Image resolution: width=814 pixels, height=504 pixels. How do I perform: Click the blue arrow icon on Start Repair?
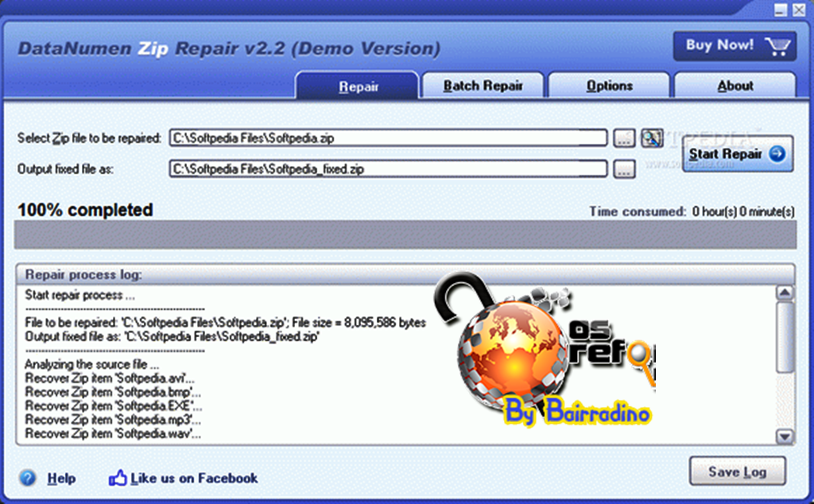(x=777, y=153)
